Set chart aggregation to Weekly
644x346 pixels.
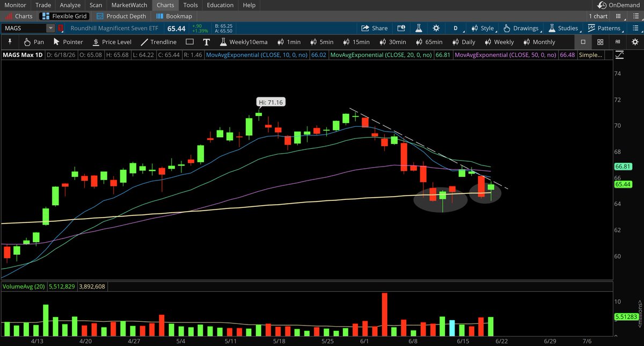pos(498,42)
